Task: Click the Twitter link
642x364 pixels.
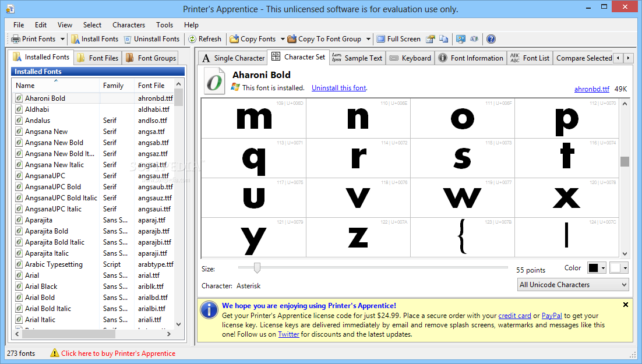Action: tap(288, 334)
